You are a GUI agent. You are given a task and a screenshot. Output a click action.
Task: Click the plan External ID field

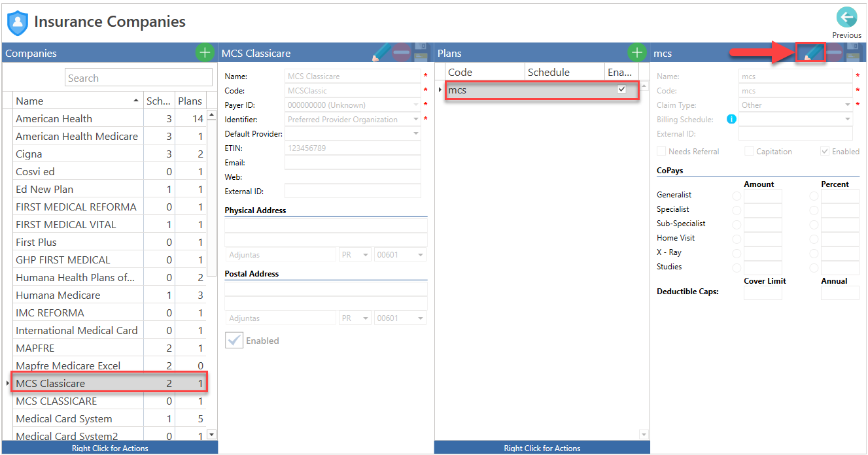(795, 133)
